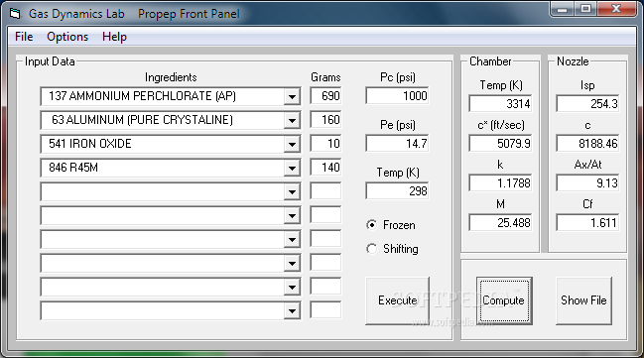Click the empty tenth-row grams field
The image size is (644, 358).
325,310
